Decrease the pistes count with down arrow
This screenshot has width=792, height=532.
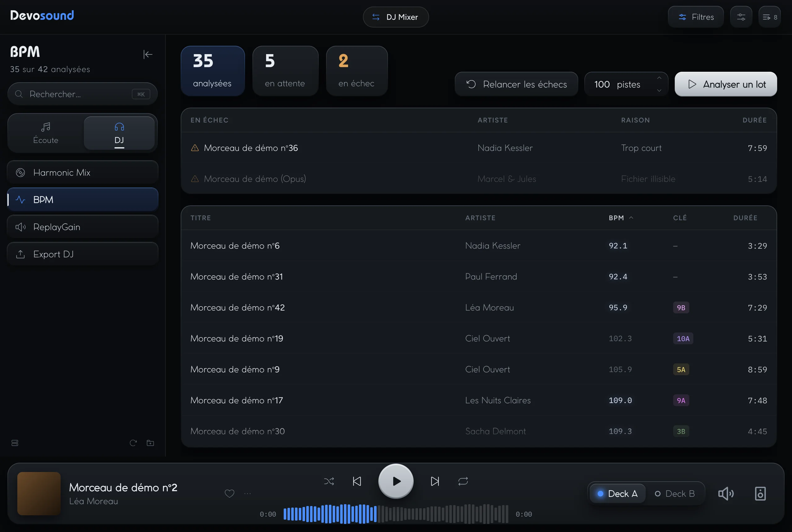pos(659,90)
